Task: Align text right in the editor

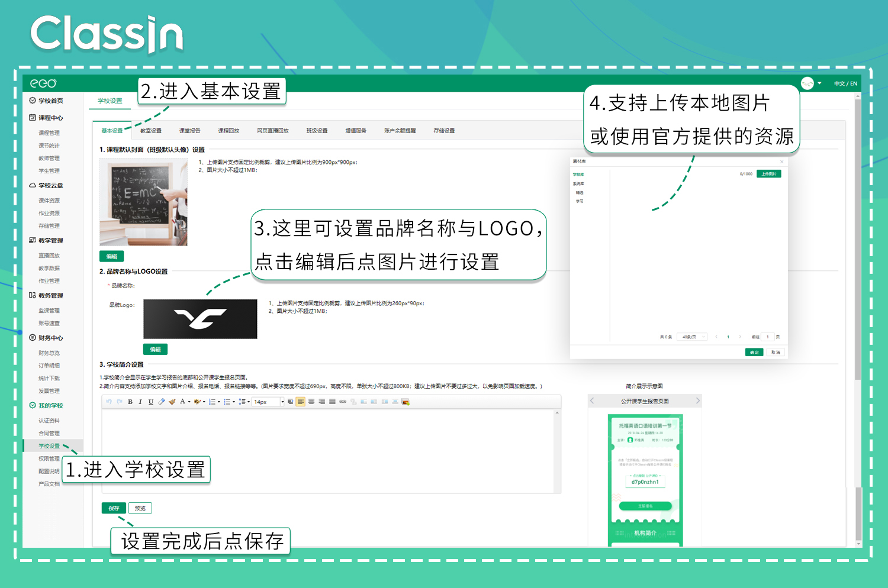Action: click(x=321, y=402)
